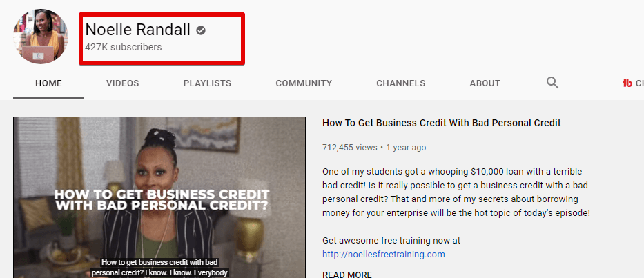Image resolution: width=644 pixels, height=278 pixels.
Task: Click the video description paragraph about $10,000 loan
Action: coord(456,192)
